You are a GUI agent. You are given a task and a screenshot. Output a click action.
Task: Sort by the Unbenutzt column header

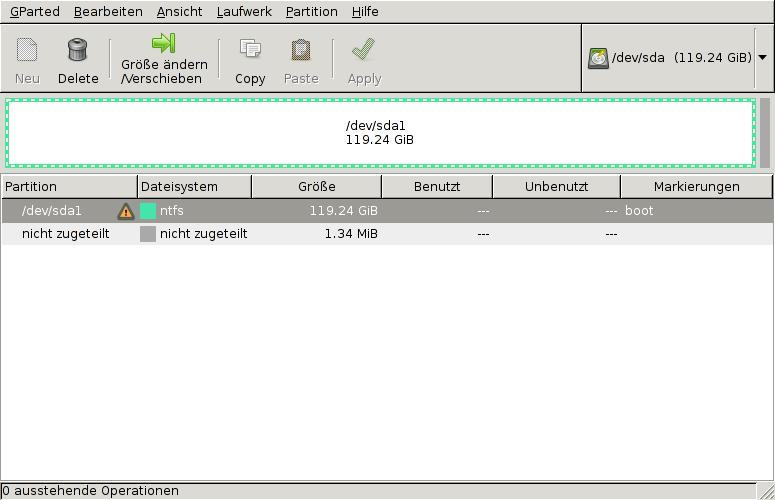557,187
